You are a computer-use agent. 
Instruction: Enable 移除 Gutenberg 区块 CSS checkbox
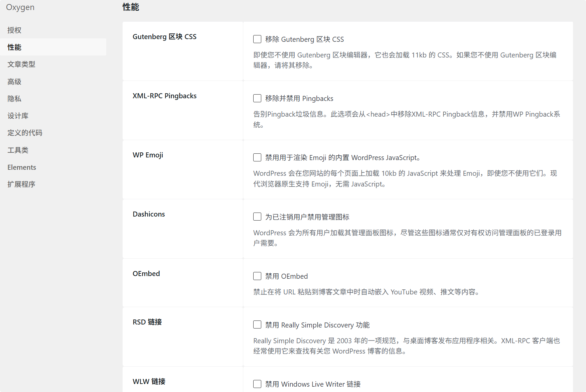tap(257, 39)
